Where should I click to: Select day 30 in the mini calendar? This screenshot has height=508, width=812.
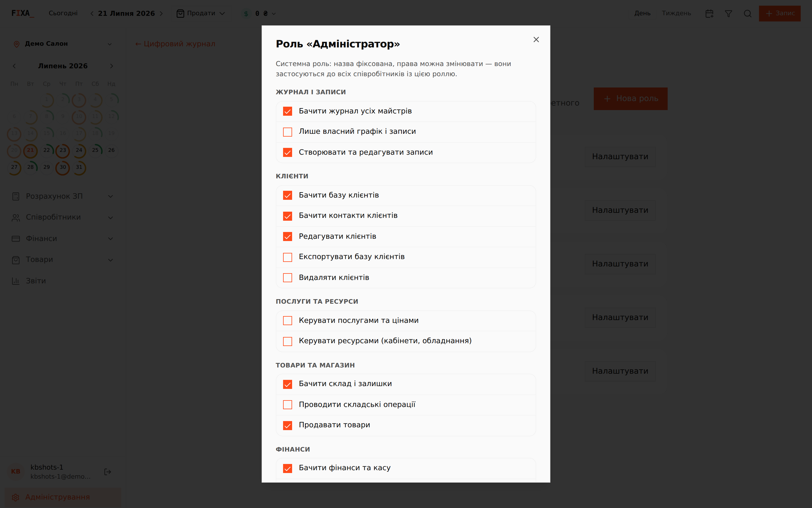[63, 167]
